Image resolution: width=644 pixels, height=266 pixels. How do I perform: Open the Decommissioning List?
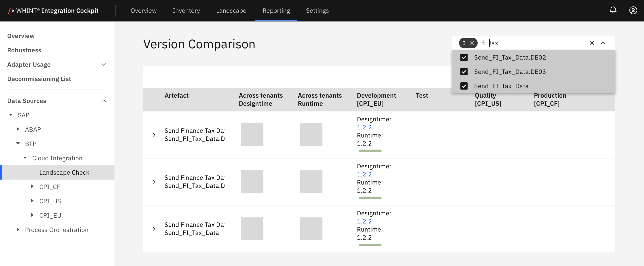[39, 79]
